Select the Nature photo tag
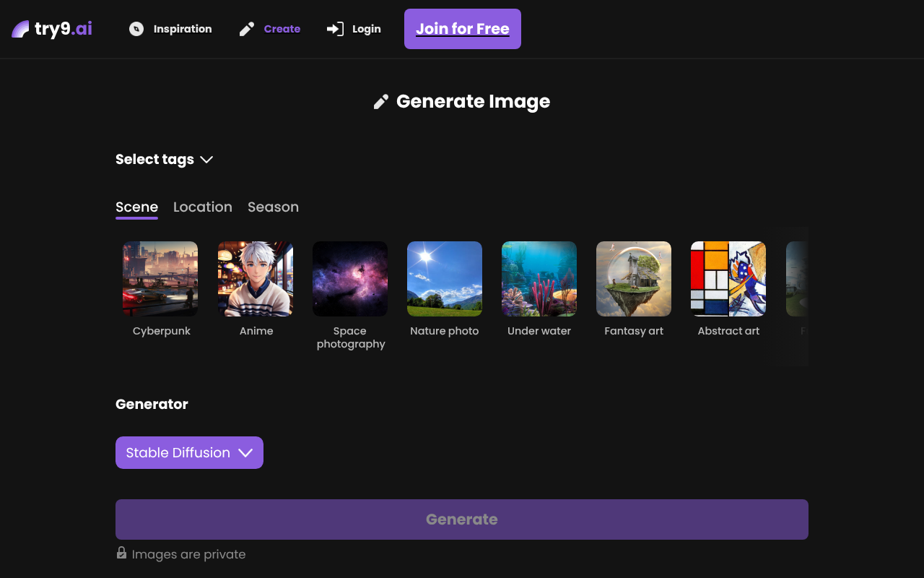Image resolution: width=924 pixels, height=578 pixels. pos(445,278)
